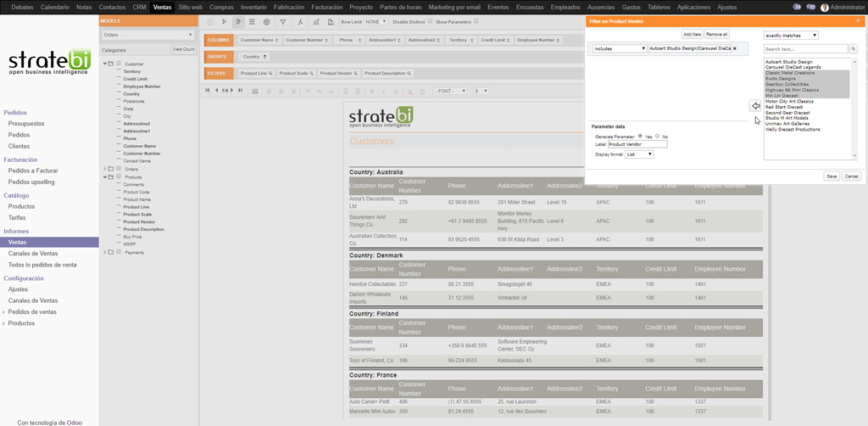
Task: Open the filter funnel icon in toolbar
Action: [x=282, y=22]
